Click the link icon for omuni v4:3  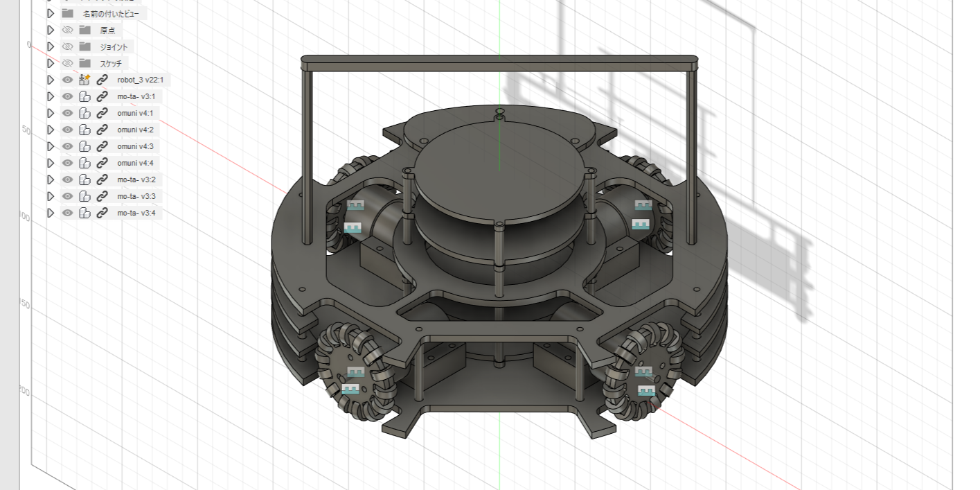point(103,146)
